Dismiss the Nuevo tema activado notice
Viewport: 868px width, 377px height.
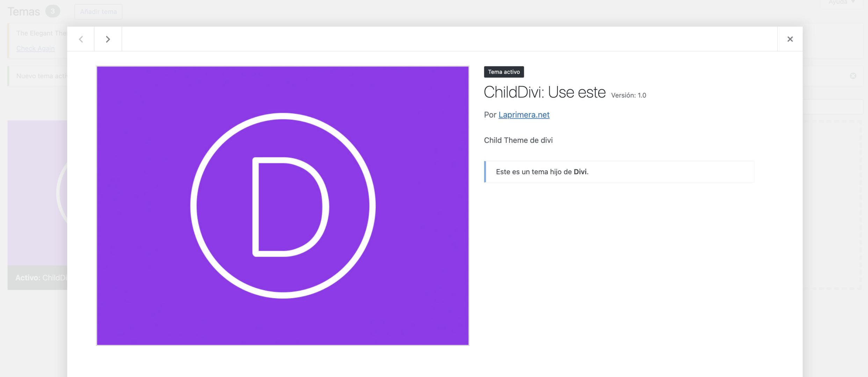[x=853, y=76]
